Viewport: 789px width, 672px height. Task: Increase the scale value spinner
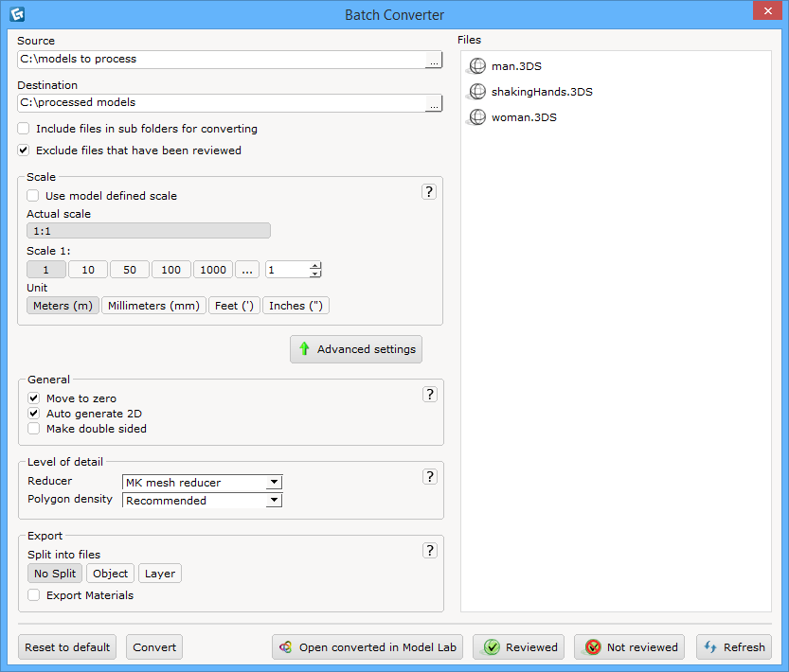313,265
